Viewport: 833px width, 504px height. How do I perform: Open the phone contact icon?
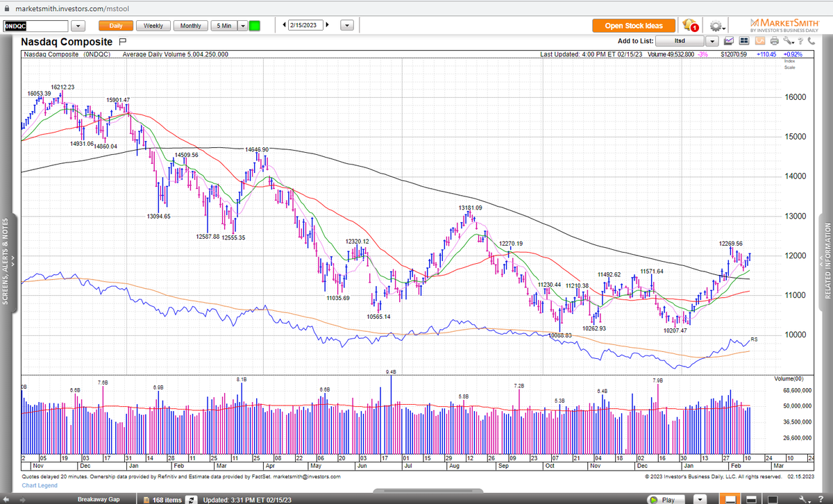pyautogui.click(x=811, y=41)
